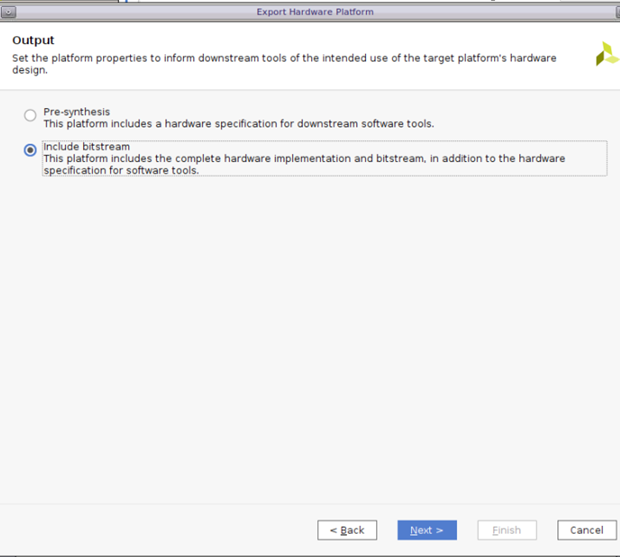Click the Pre-synthesis hardware specification description
Image resolution: width=620 pixels, height=557 pixels.
tap(238, 124)
